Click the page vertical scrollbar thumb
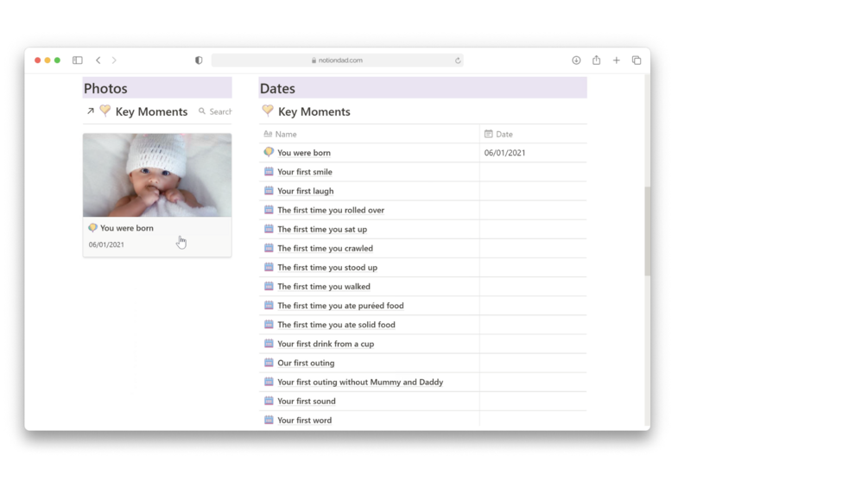 647,231
